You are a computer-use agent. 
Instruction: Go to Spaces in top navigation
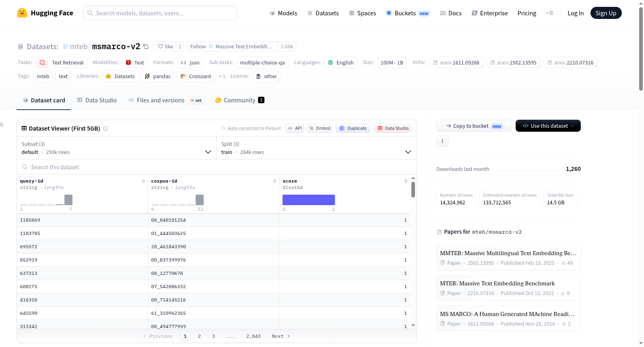[x=362, y=13]
